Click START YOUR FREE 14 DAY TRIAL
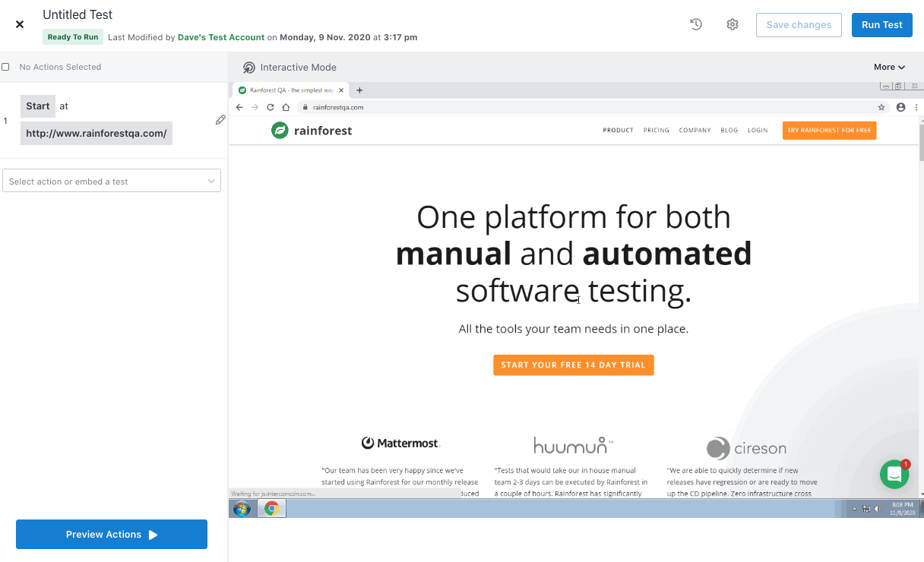Screen dimensions: 924x562 click(573, 365)
